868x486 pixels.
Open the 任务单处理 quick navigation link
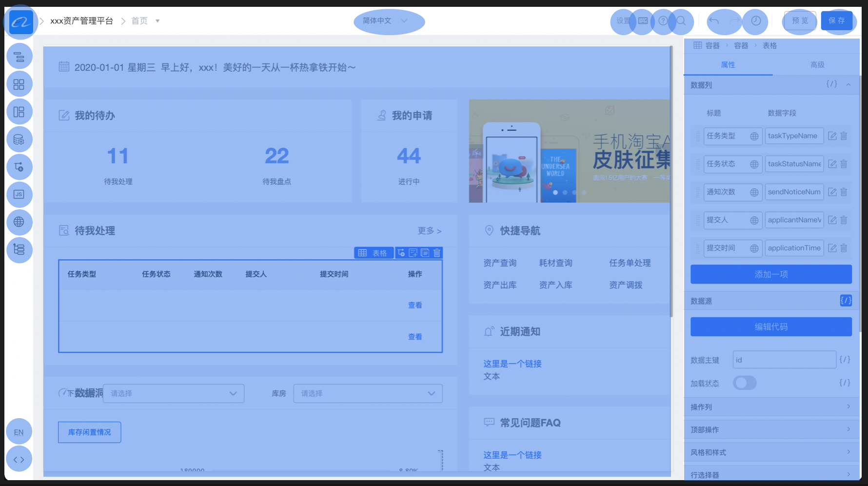coord(630,263)
